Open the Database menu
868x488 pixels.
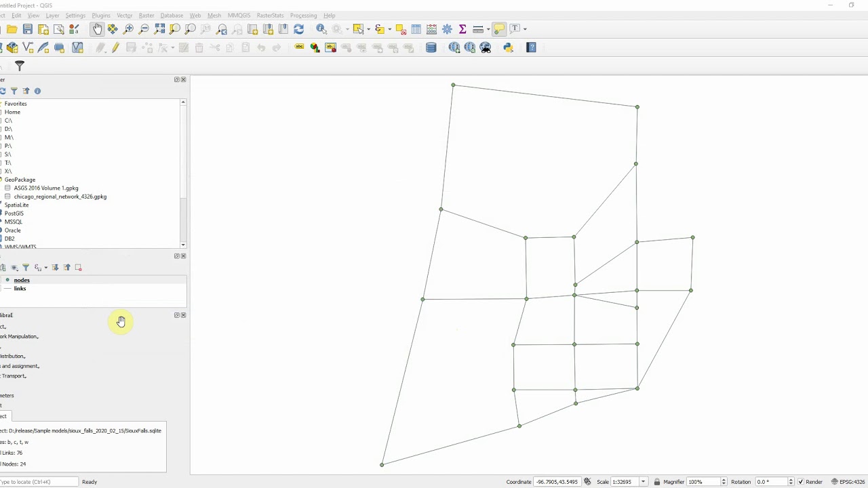[172, 16]
